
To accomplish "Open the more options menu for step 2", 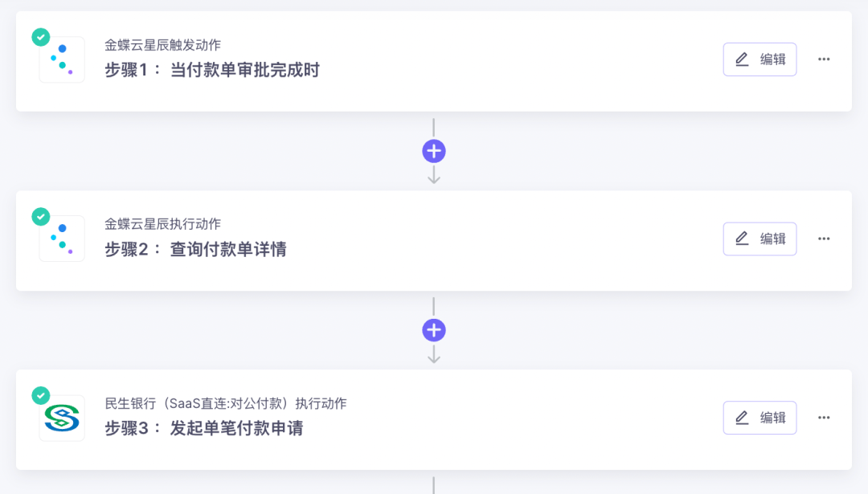I will coord(824,239).
